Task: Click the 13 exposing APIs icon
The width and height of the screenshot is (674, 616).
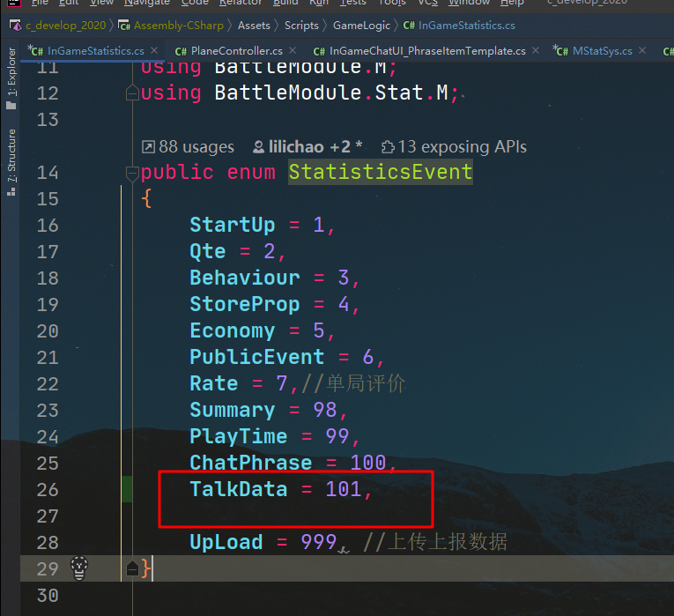Action: click(387, 147)
